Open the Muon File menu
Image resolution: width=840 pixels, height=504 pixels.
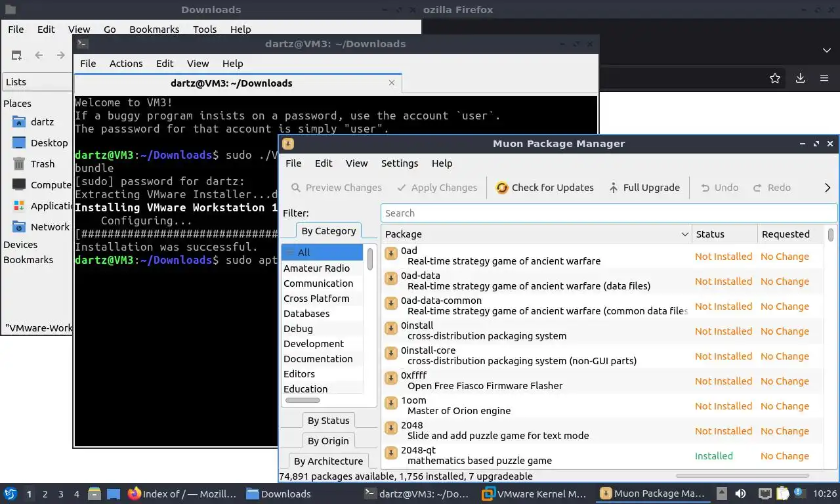tap(293, 163)
